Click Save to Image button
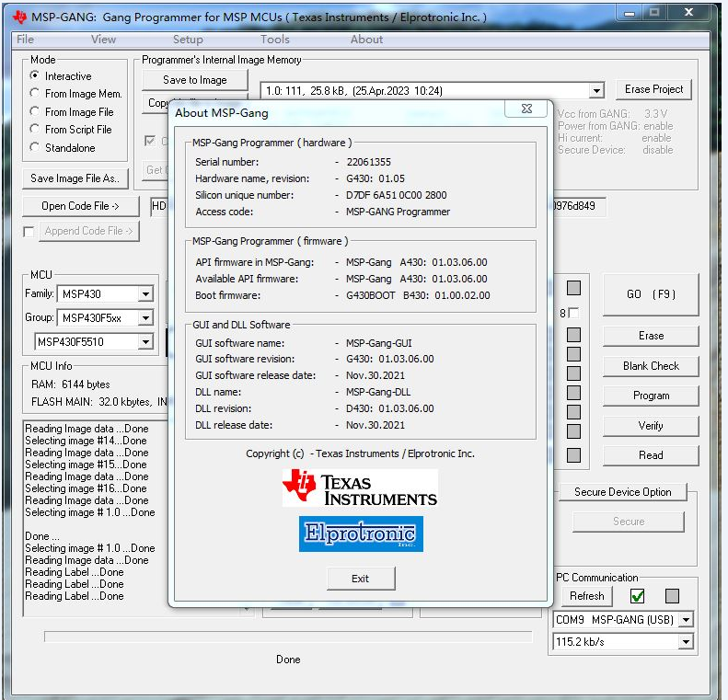Image resolution: width=728 pixels, height=700 pixels. 195,80
